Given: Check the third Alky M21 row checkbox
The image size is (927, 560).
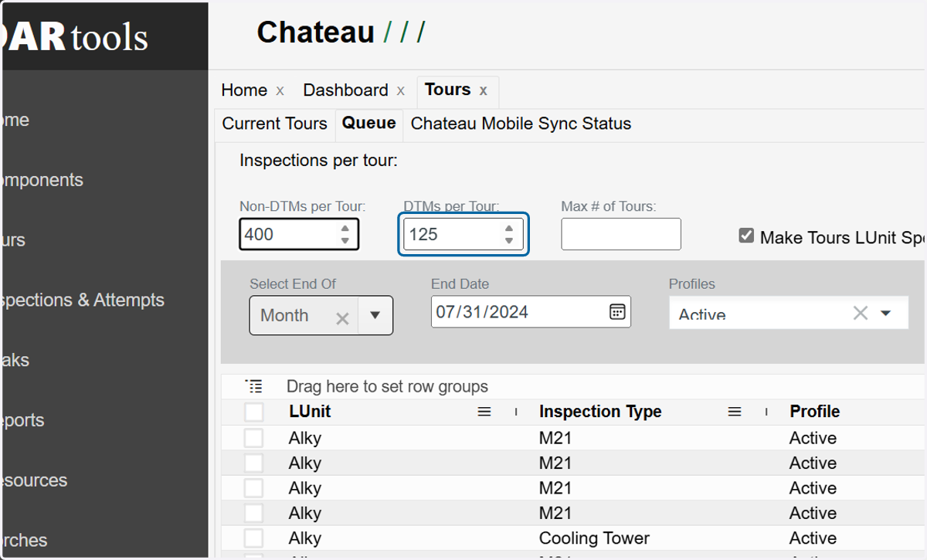Looking at the screenshot, I should (x=253, y=488).
